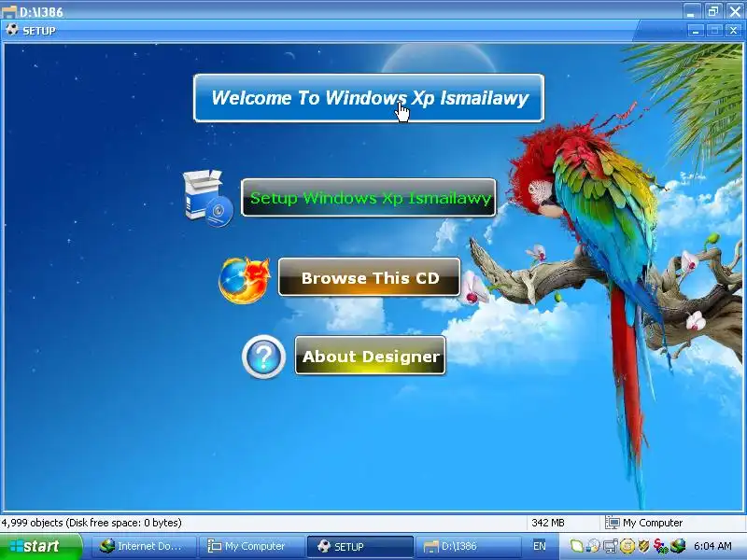Click the 342 MB status bar text

point(548,523)
